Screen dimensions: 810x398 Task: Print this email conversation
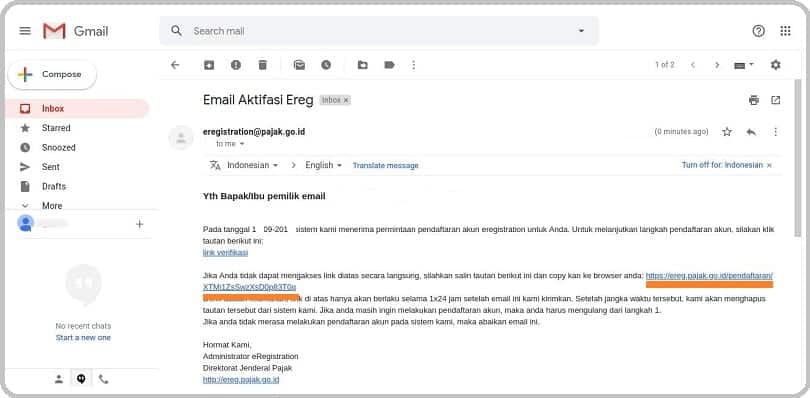click(754, 100)
